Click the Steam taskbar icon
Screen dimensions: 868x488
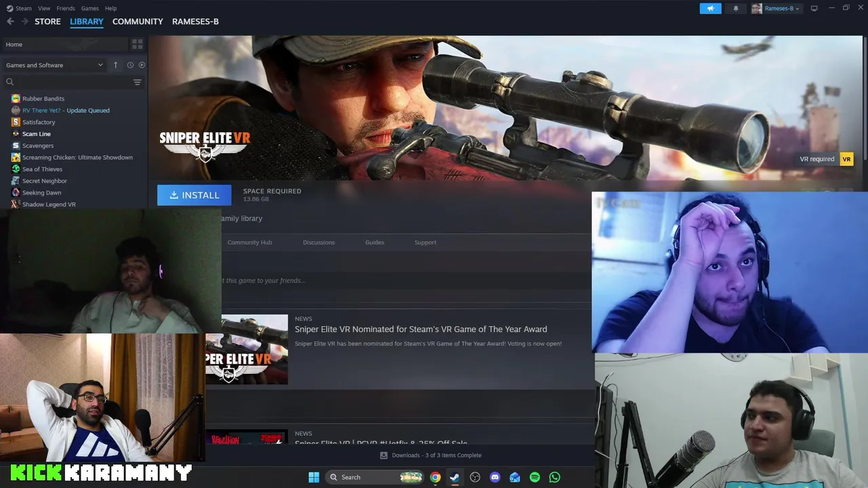coord(455,477)
